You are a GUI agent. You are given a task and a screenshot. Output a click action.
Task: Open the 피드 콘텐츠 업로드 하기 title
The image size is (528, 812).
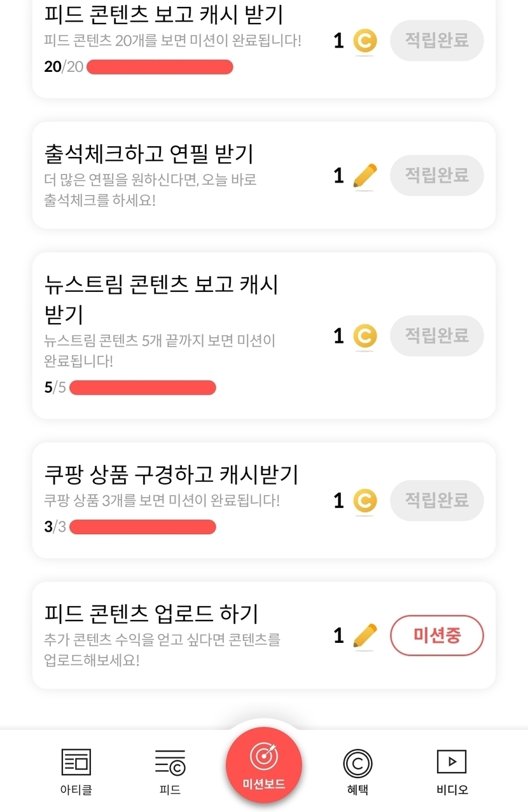(x=151, y=614)
